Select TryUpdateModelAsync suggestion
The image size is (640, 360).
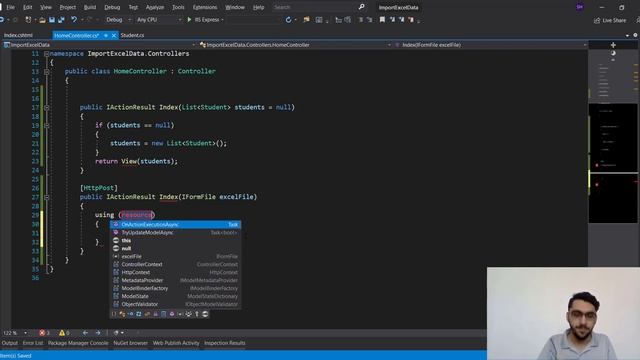pos(176,233)
